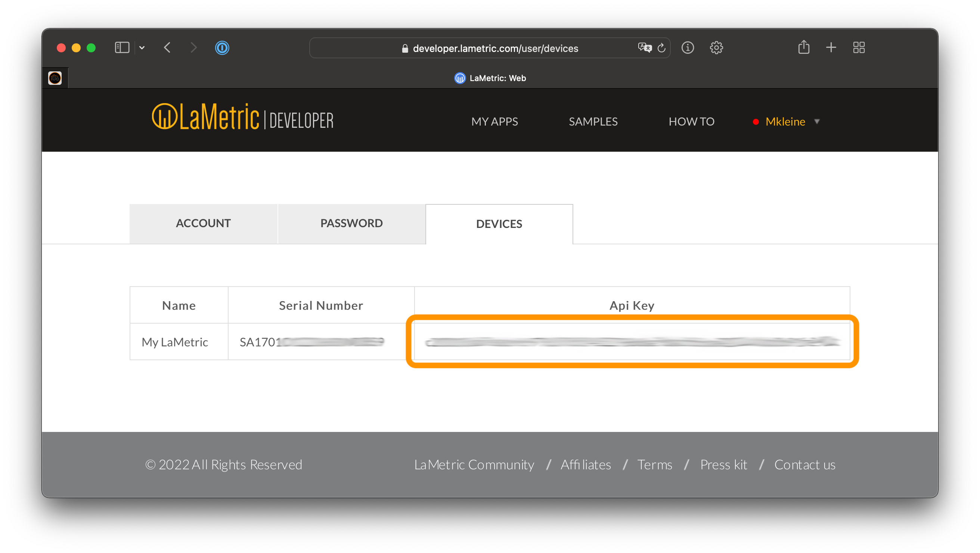Toggle the Safari sidebar button
980x553 pixels.
point(122,47)
